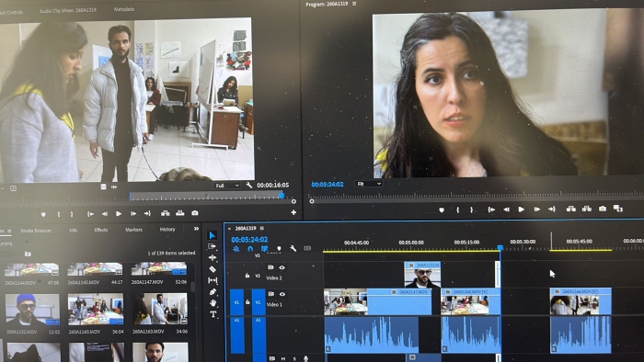Play the Program monitor sequence
Image resolution: width=644 pixels, height=362 pixels.
[522, 209]
